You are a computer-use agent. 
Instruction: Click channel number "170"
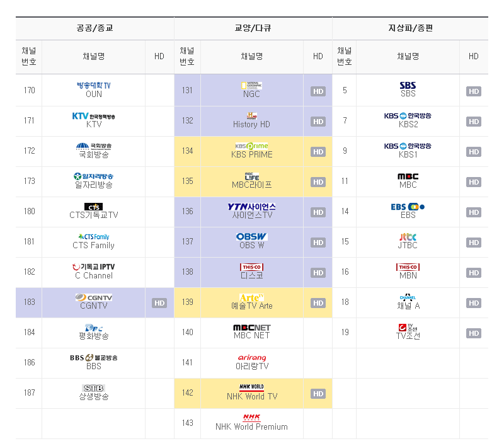click(x=29, y=90)
